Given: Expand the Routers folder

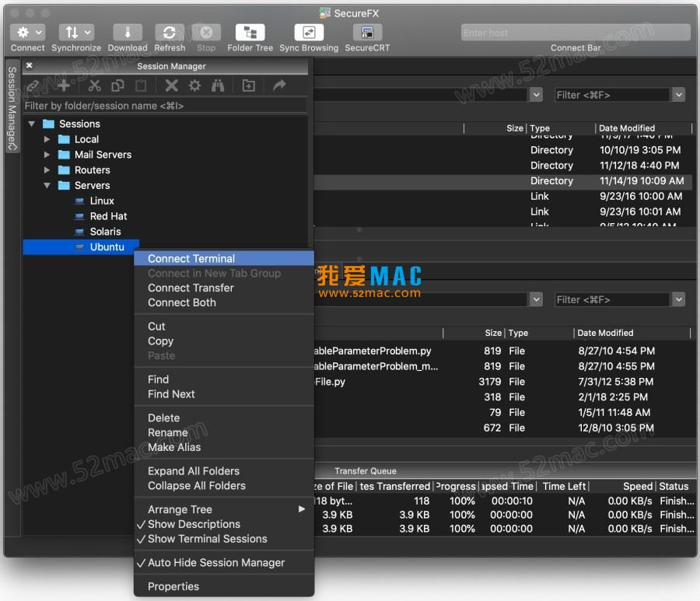Looking at the screenshot, I should pyautogui.click(x=47, y=170).
